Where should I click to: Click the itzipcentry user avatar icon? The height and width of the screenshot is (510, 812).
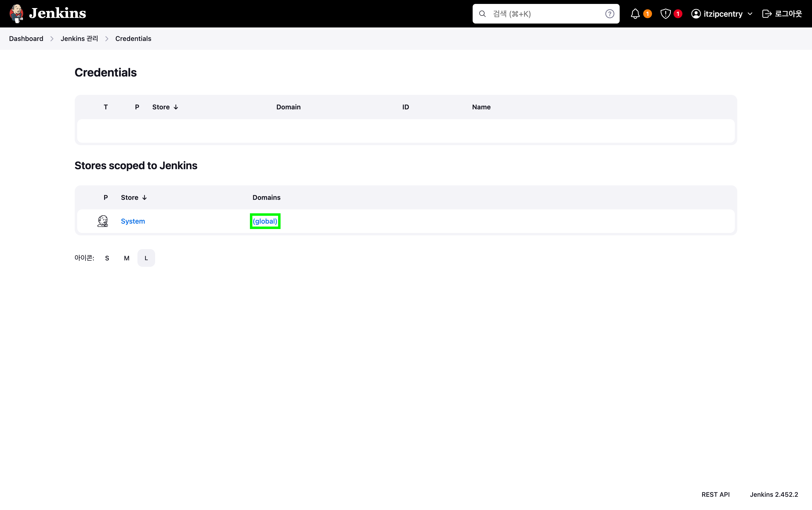coord(696,14)
